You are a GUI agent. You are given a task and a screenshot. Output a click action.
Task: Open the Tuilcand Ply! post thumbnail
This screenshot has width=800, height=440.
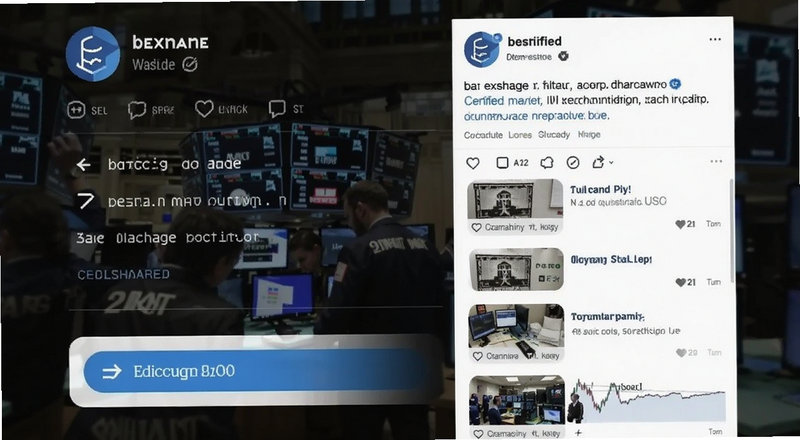[515, 200]
